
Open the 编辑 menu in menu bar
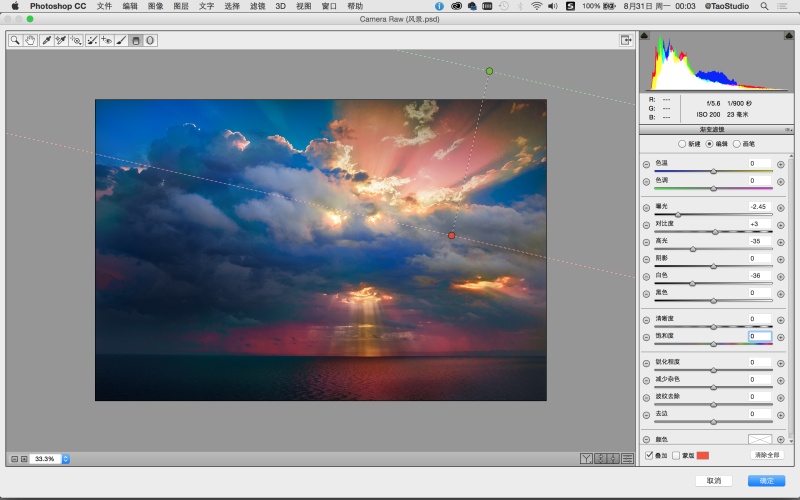click(x=130, y=6)
